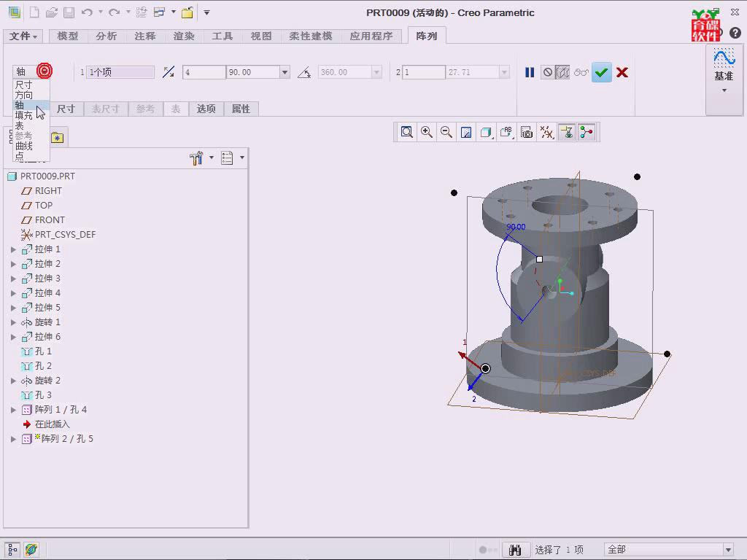Click the Refit view icon
The height and width of the screenshot is (560, 747).
coord(406,132)
